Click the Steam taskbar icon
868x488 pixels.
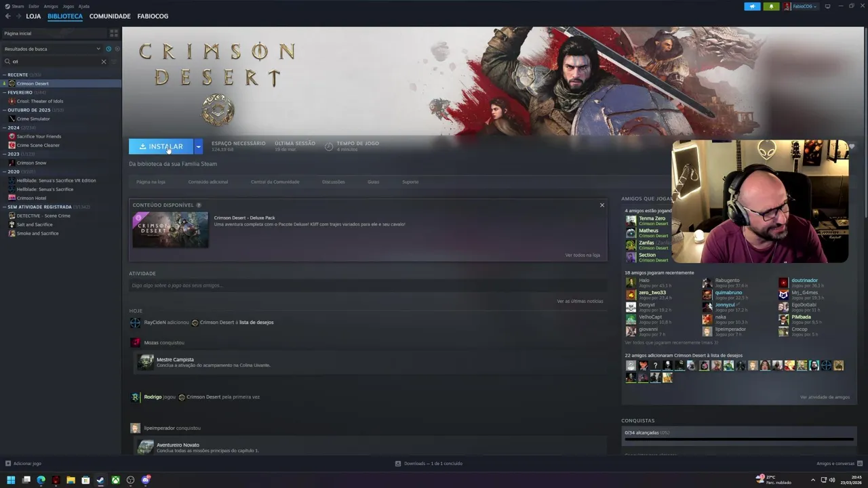pos(100,480)
